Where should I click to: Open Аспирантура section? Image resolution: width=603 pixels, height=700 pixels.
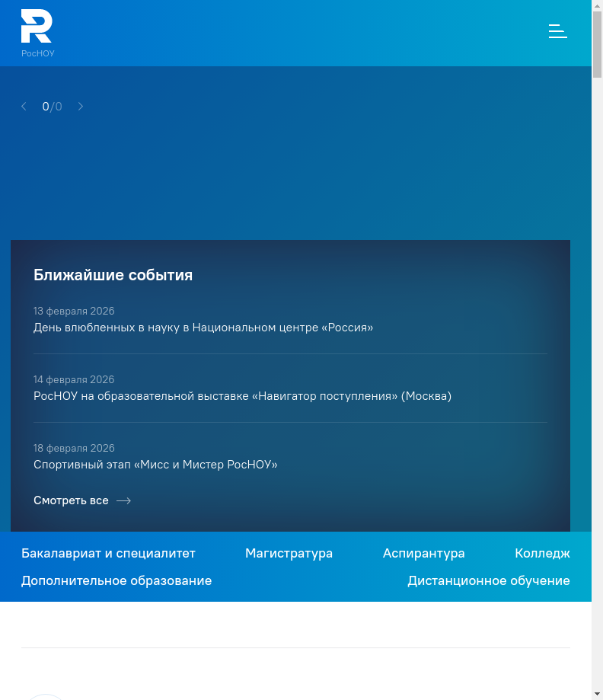423,553
